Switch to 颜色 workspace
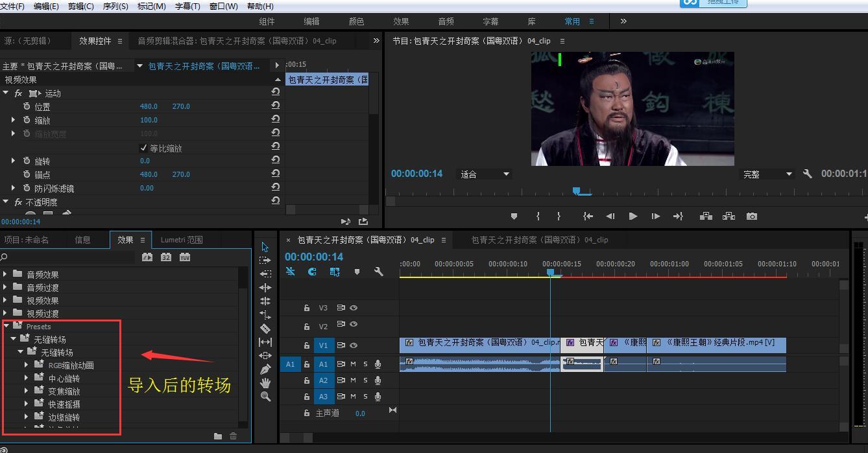 point(356,21)
